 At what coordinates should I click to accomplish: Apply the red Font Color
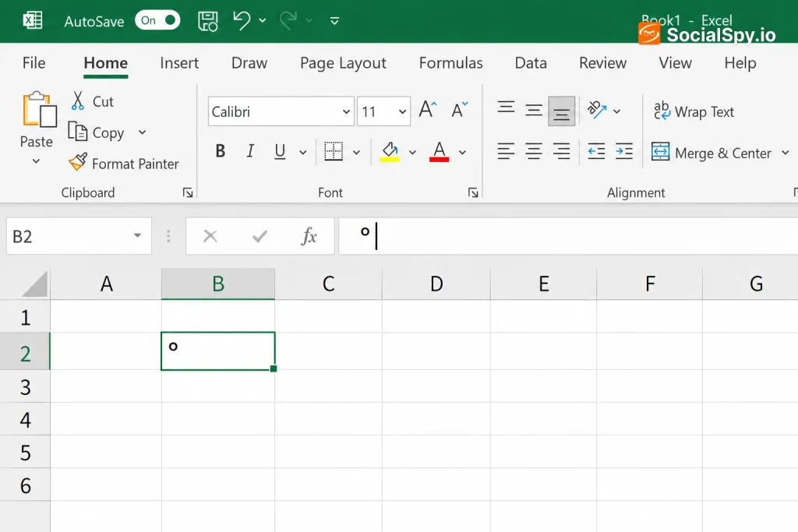(440, 152)
